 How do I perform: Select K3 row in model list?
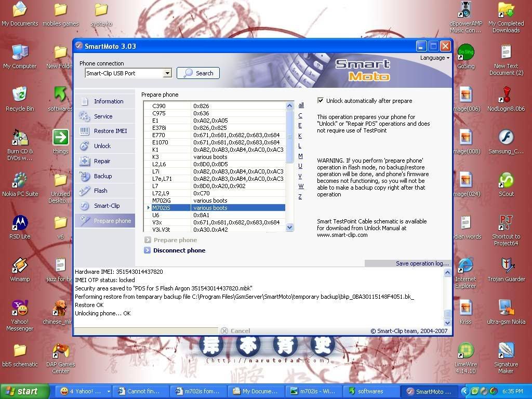point(215,157)
